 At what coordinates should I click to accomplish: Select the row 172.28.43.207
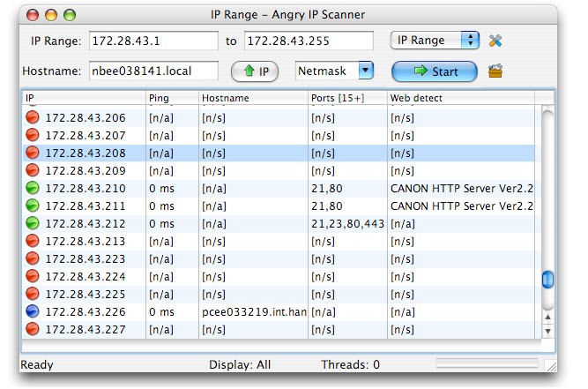(x=279, y=136)
